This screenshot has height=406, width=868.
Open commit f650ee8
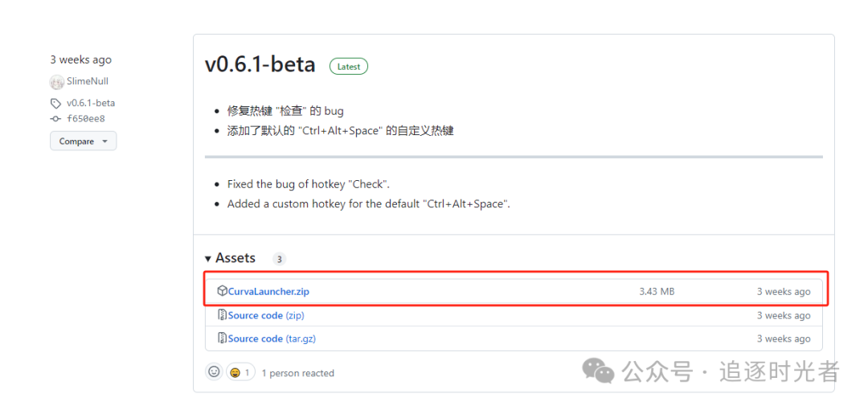(x=86, y=119)
